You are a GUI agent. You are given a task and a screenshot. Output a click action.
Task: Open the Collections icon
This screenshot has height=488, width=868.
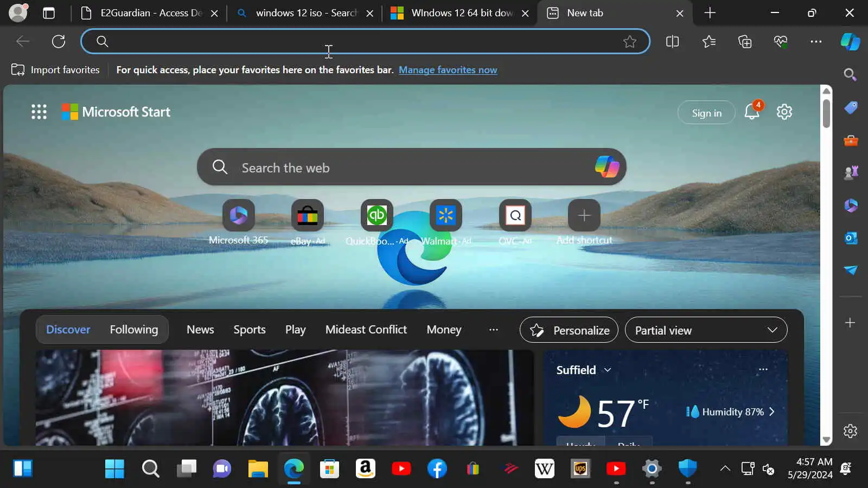click(745, 41)
